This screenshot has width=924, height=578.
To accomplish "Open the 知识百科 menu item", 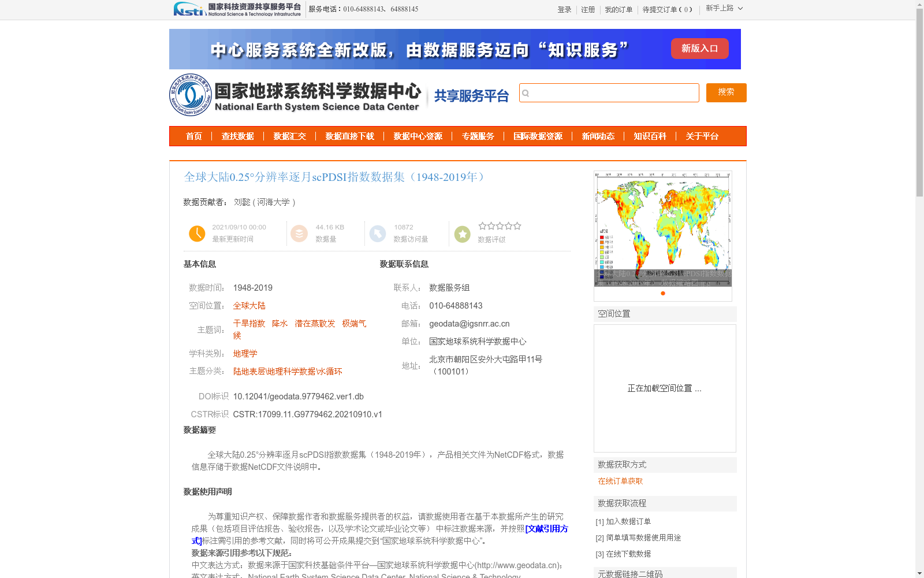I will (650, 136).
